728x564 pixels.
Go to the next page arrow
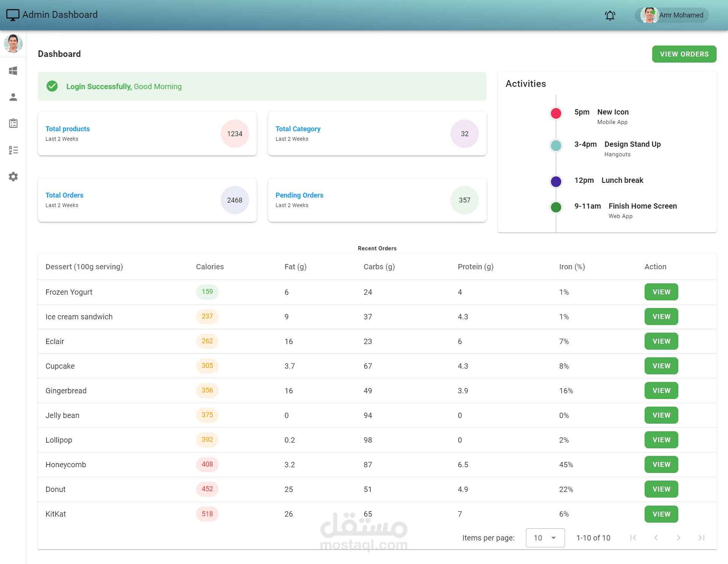pos(678,538)
